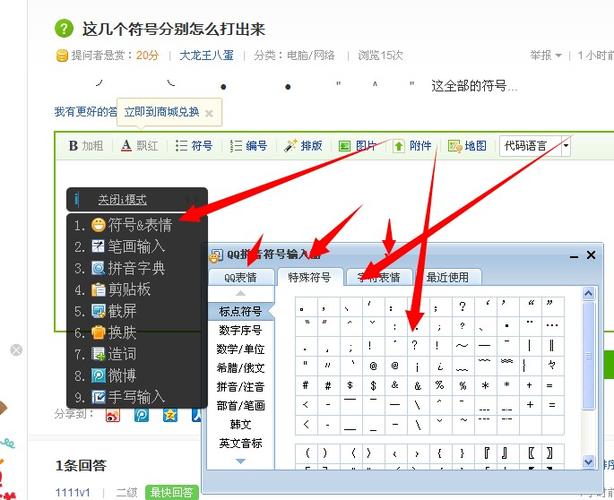Apply auto formatting with 排版 button
The width and height of the screenshot is (614, 500).
[x=303, y=146]
